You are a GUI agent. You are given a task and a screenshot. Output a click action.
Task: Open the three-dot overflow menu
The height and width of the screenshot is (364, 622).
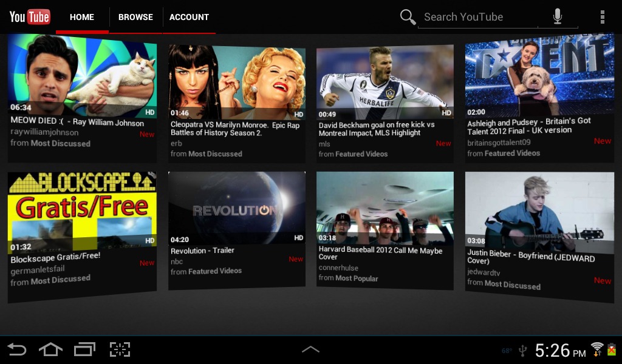[x=602, y=17]
